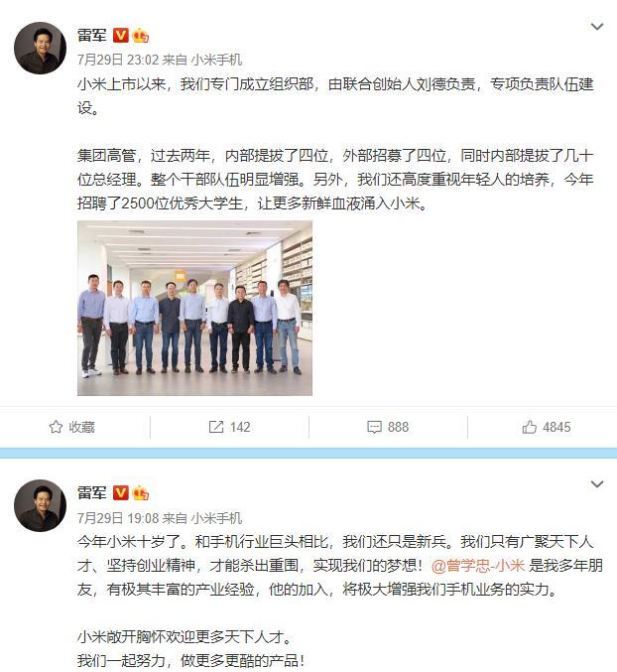Viewport: 617px width, 672px height.
Task: Open the @曾学忠-小米 mention link
Action: (x=478, y=566)
